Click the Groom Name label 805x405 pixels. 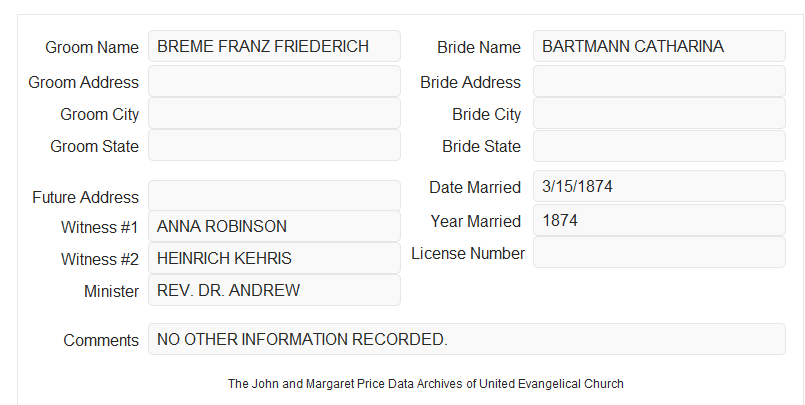(x=92, y=47)
